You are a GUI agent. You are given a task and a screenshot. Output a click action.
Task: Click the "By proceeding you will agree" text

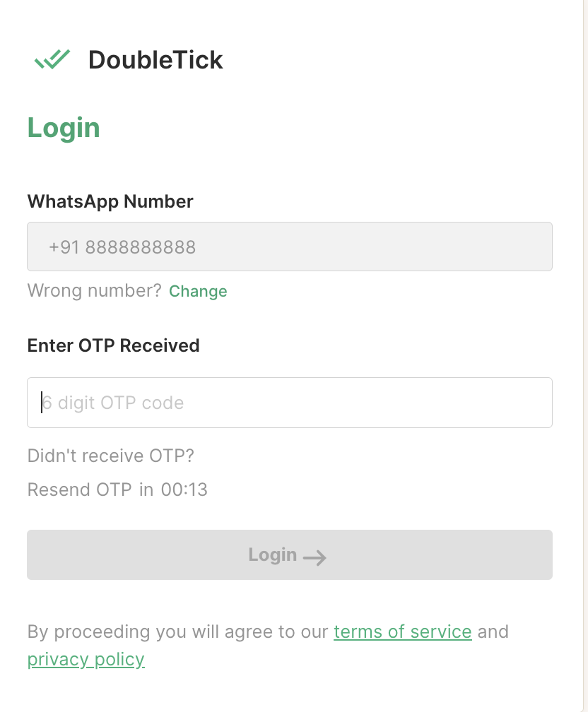(x=178, y=631)
